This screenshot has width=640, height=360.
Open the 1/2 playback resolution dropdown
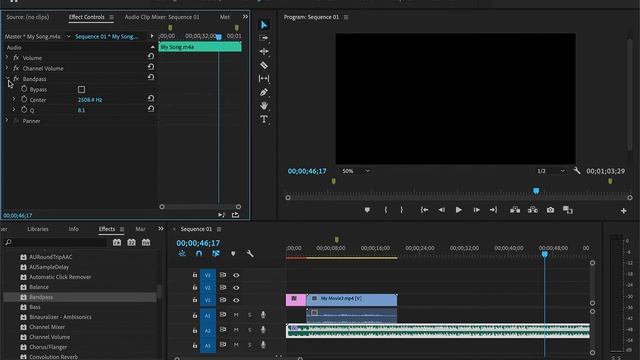pyautogui.click(x=551, y=171)
